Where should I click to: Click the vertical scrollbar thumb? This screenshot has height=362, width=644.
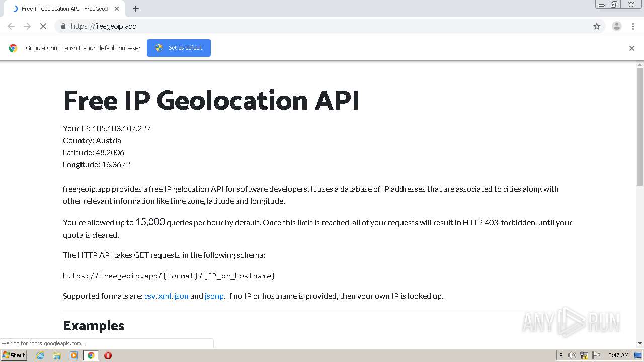(x=640, y=127)
